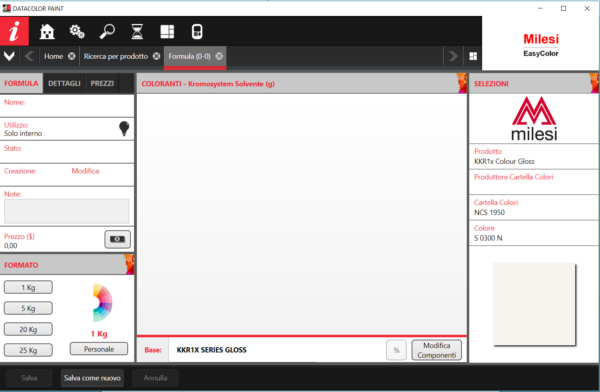Click the Colore S 0300 N entry
Image resolution: width=600 pixels, height=392 pixels.
tap(534, 233)
